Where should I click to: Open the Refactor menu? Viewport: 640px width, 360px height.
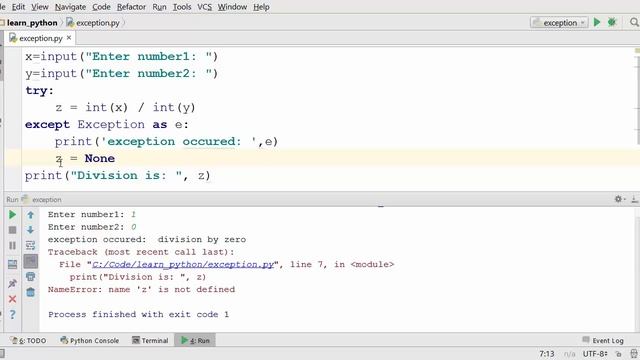coord(131,7)
